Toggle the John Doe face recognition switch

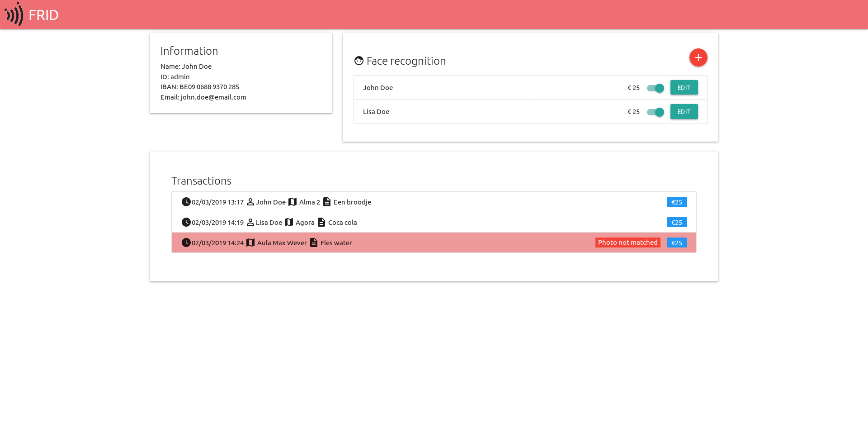pos(656,88)
